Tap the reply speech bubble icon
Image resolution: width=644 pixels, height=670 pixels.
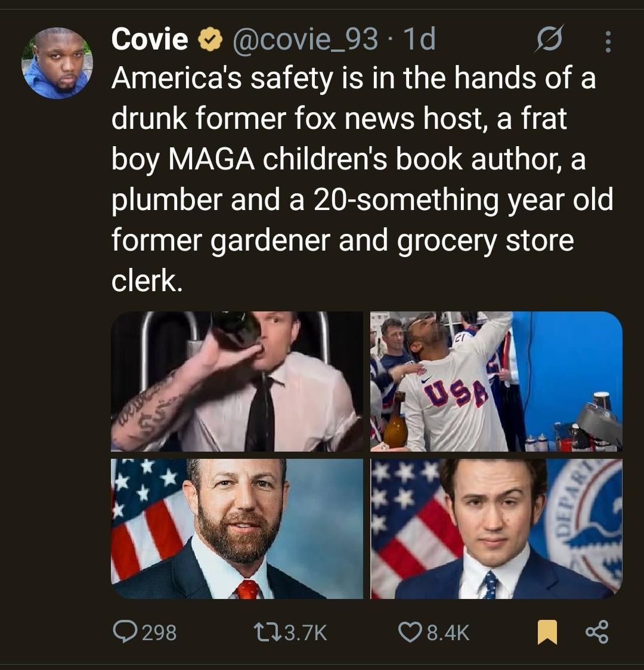[123, 632]
